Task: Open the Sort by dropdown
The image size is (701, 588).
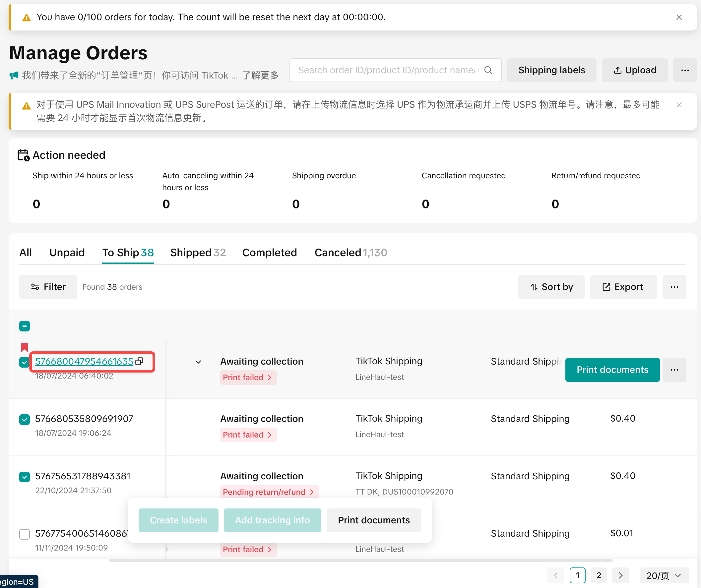Action: coord(551,287)
